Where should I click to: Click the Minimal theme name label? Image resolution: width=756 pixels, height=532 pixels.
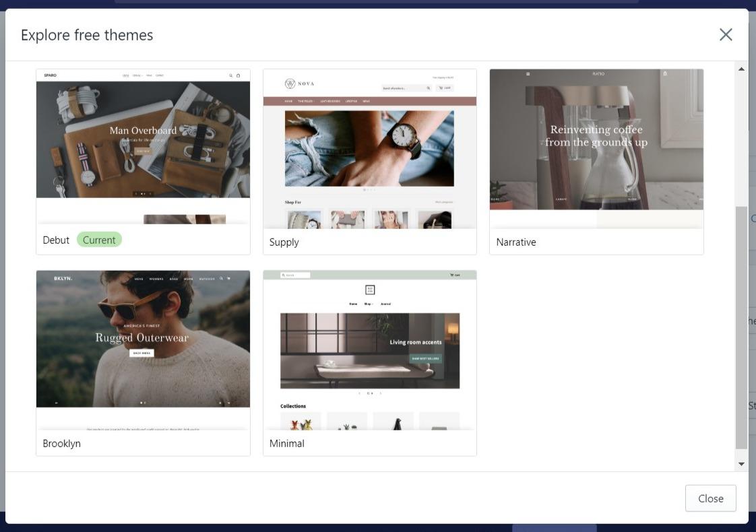(x=287, y=444)
